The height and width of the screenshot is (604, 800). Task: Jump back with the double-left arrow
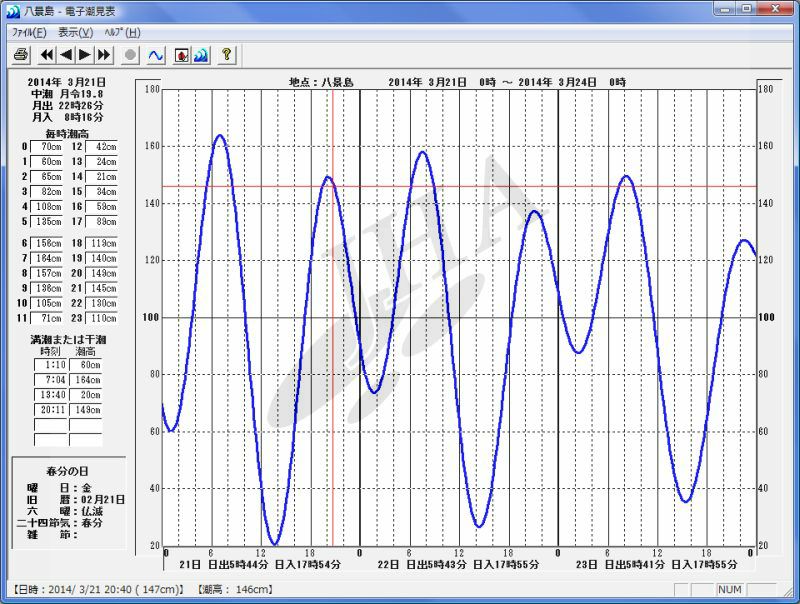pyautogui.click(x=46, y=55)
